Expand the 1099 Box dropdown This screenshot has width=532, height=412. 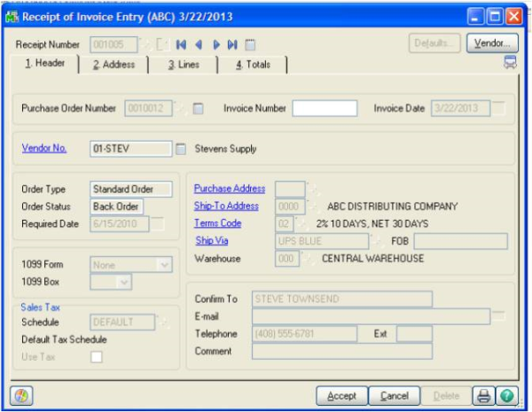(123, 282)
